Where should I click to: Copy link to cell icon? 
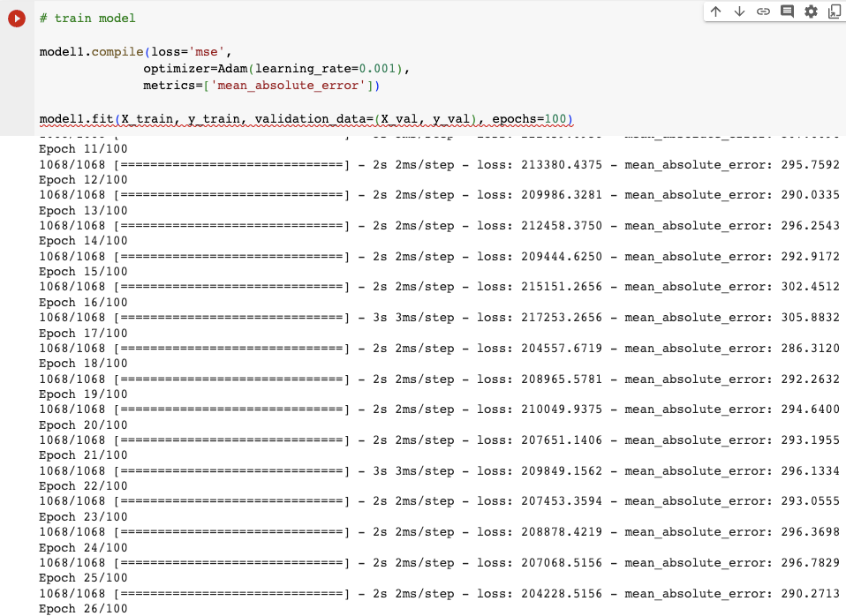point(763,11)
